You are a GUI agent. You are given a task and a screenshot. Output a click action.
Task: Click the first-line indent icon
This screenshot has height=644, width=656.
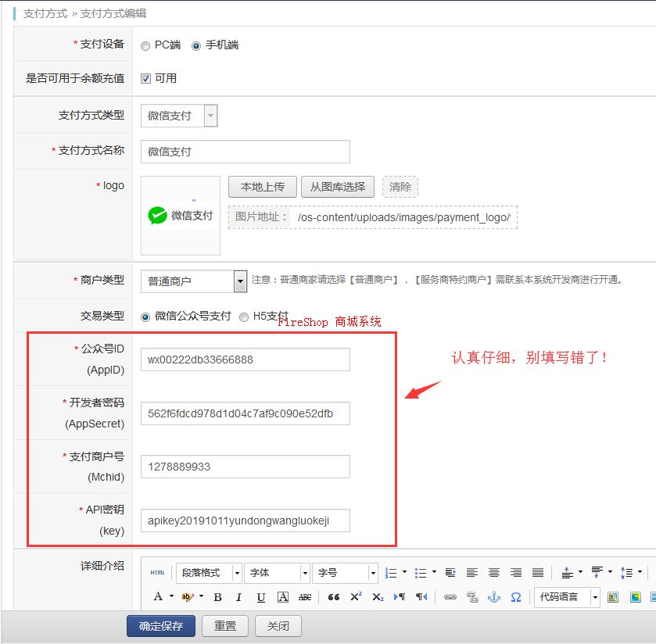(x=450, y=573)
